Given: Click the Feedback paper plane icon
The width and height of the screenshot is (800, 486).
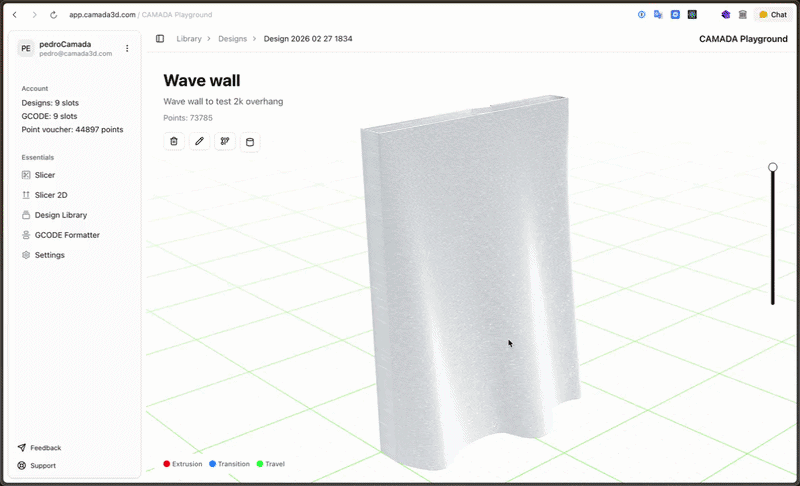Looking at the screenshot, I should [x=21, y=447].
